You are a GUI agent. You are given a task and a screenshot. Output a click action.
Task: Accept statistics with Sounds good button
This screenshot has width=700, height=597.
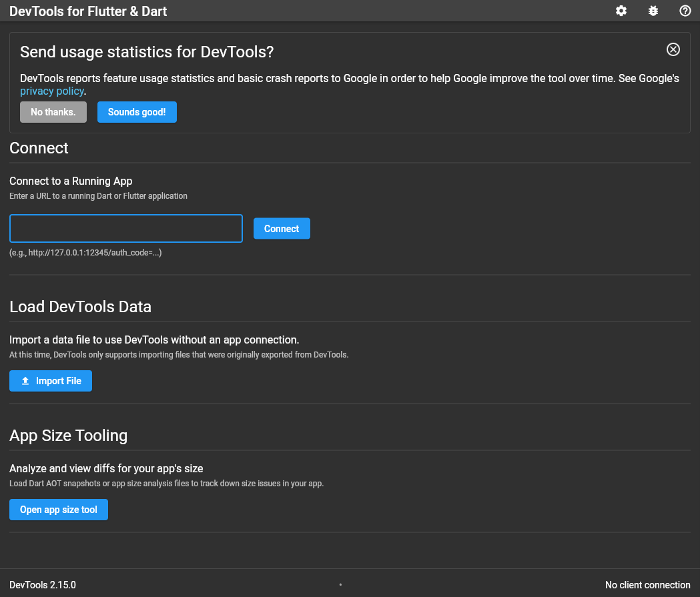[x=137, y=112]
